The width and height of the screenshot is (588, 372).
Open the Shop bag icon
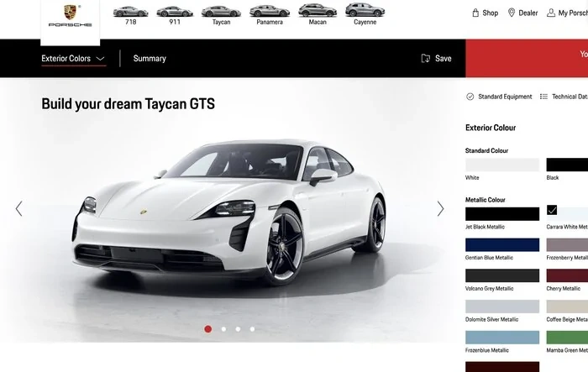[475, 13]
